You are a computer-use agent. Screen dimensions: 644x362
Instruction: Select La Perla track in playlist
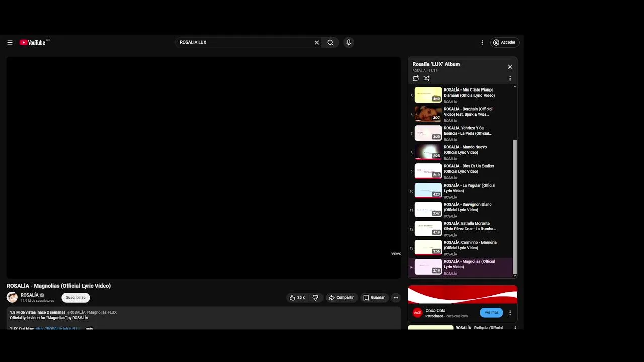coord(460,133)
